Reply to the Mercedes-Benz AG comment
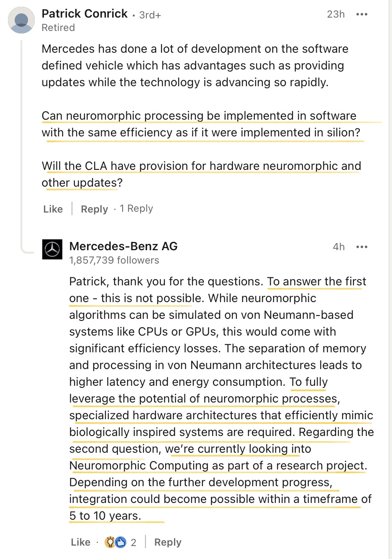This screenshot has height=559, width=392. pos(168,542)
